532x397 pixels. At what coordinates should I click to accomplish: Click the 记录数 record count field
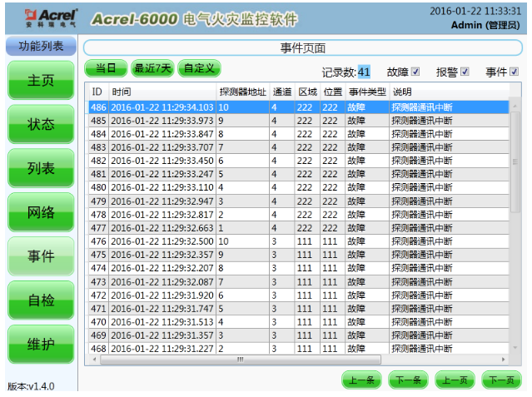(365, 72)
